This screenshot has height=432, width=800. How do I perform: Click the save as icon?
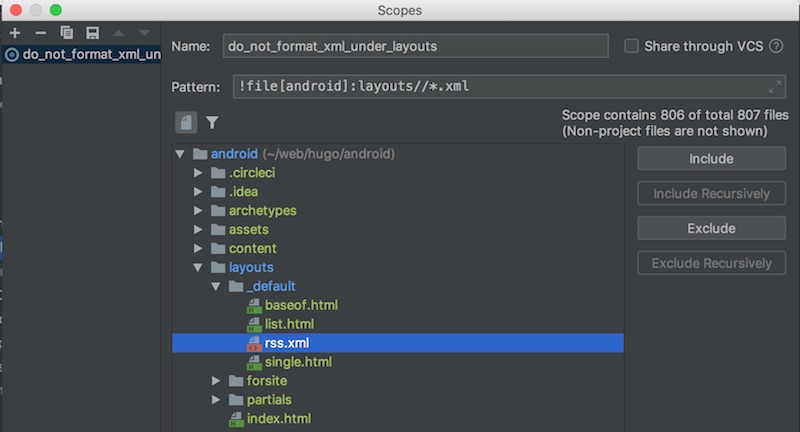[x=92, y=33]
